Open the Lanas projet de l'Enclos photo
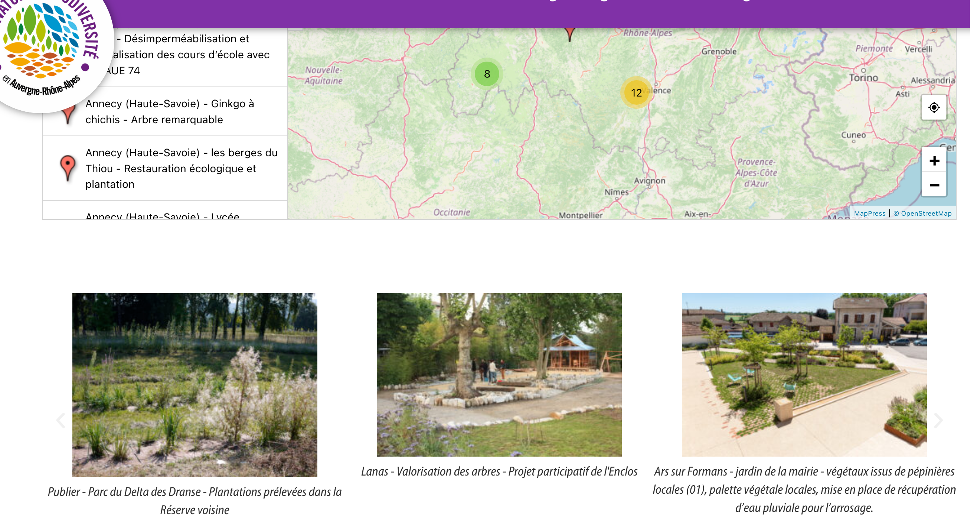The width and height of the screenshot is (980, 529). (x=499, y=375)
